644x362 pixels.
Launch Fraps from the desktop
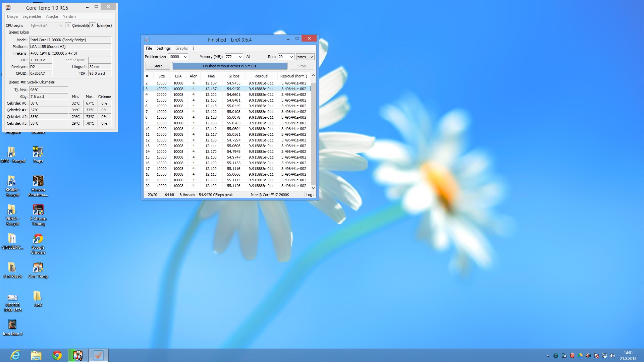tap(38, 154)
